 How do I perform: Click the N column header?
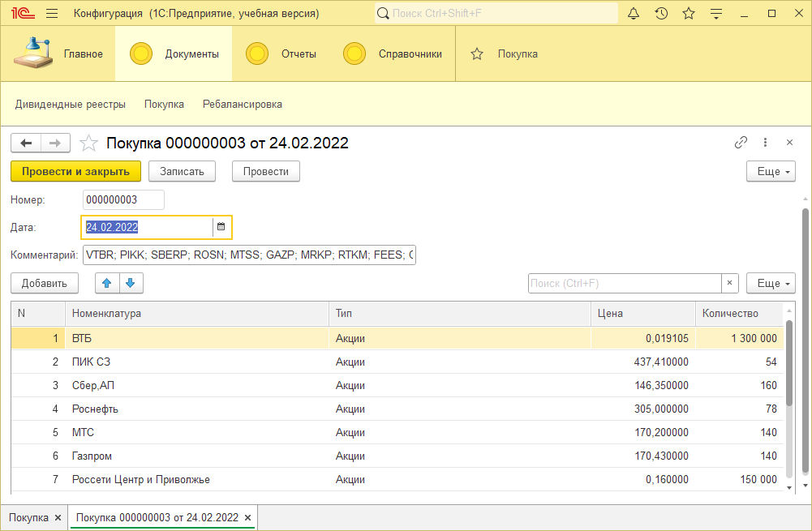click(x=38, y=313)
